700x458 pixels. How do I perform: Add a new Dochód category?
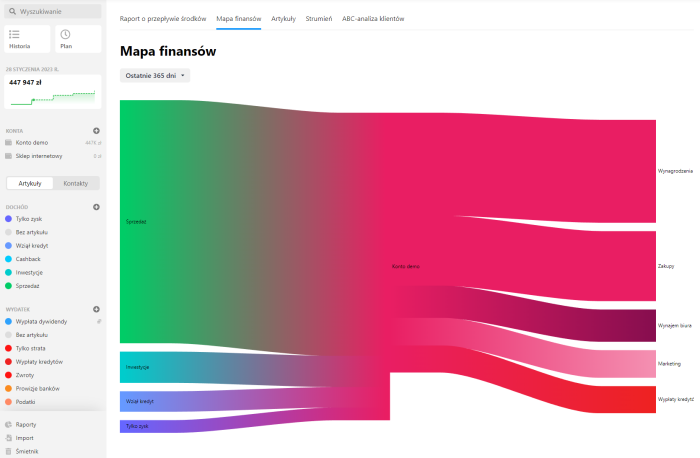(96, 206)
